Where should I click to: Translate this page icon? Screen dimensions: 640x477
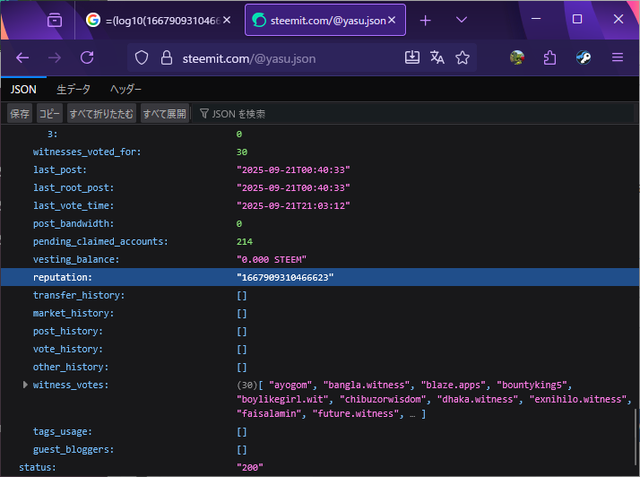coord(437,58)
